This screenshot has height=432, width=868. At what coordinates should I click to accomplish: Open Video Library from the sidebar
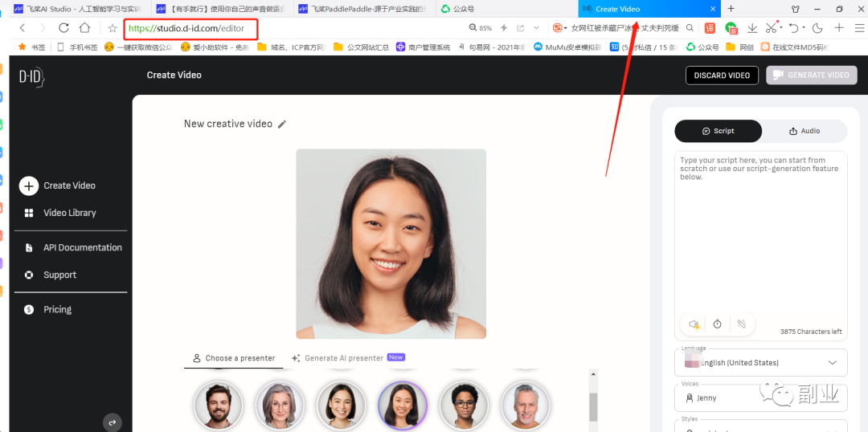tap(69, 213)
